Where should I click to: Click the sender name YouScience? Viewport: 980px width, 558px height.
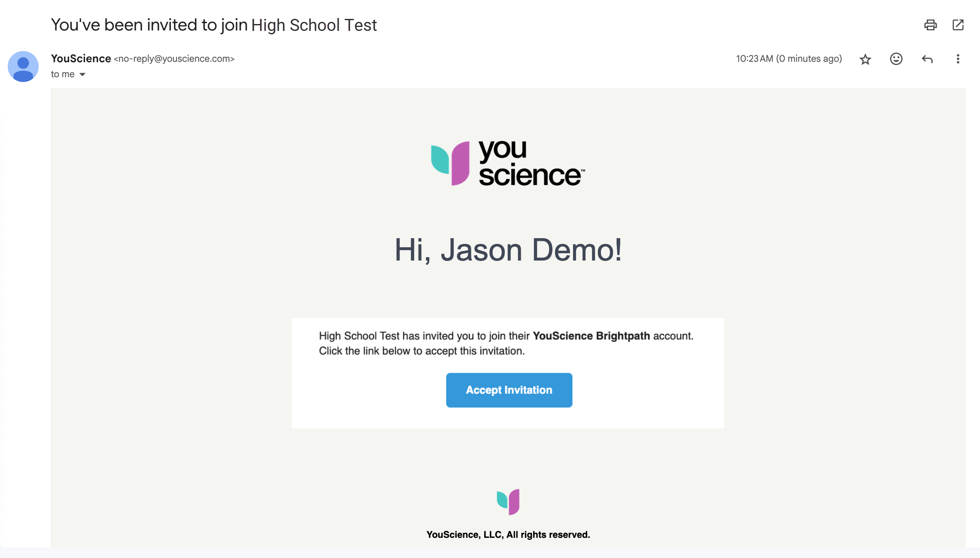click(x=81, y=58)
